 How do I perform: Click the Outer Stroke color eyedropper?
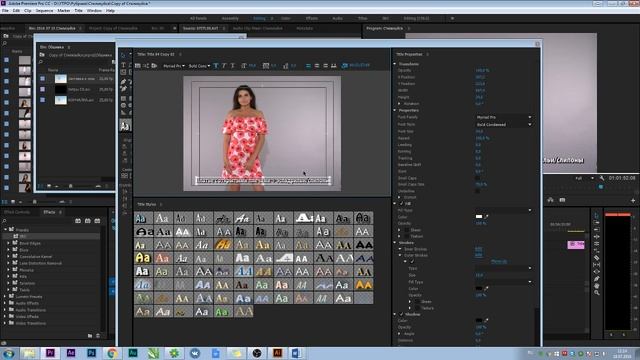486,289
